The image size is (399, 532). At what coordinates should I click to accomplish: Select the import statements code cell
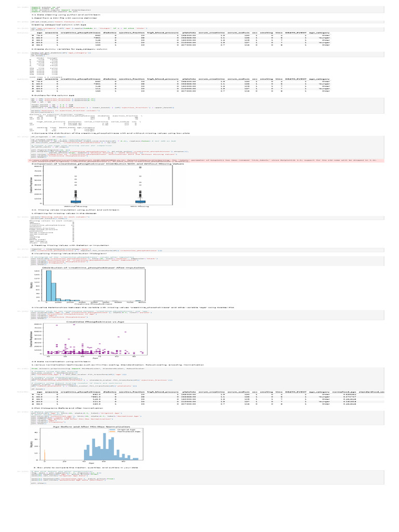[x=207, y=9]
